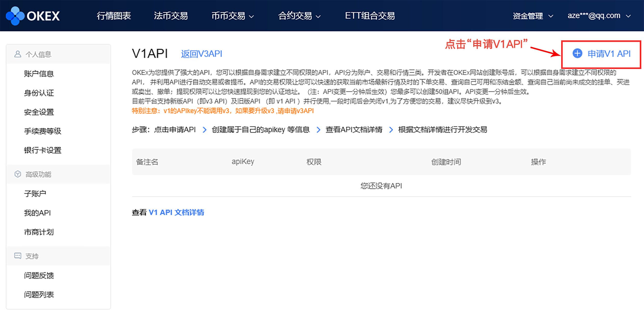Screen dimensions: 644x318
Task: Open the 法币交易 menu item
Action: pos(171,16)
